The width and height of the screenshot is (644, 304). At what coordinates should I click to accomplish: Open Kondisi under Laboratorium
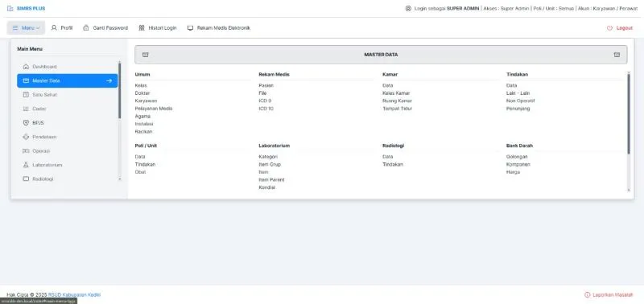[267, 187]
